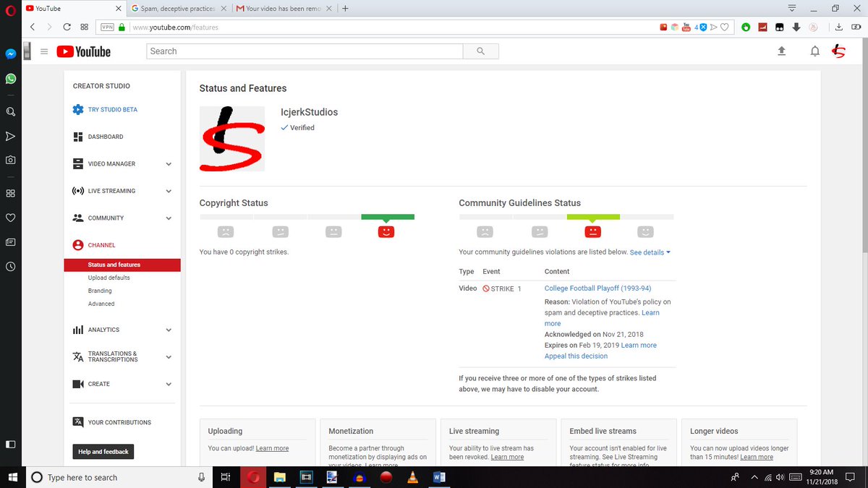Viewport: 868px width, 488px height.
Task: Open VLC from the taskbar
Action: pyautogui.click(x=413, y=477)
